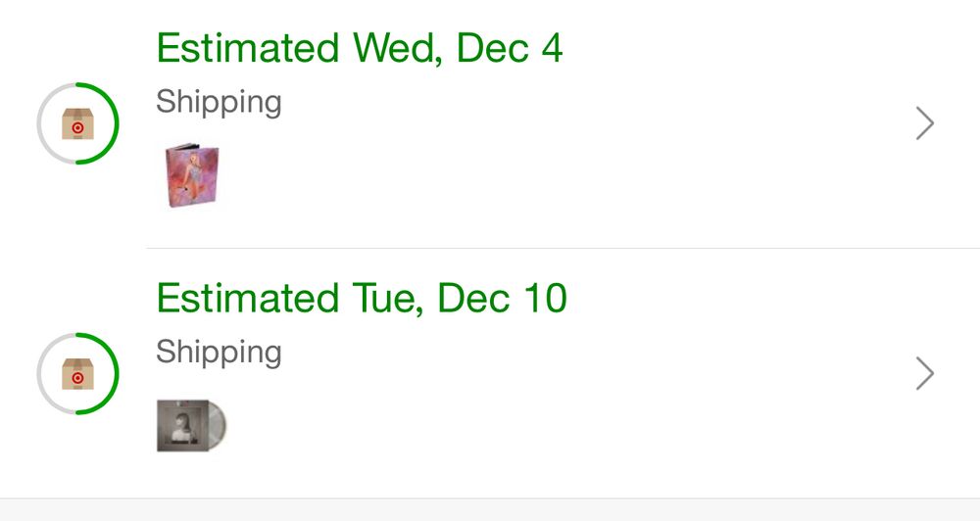Image resolution: width=980 pixels, height=521 pixels.
Task: Click the green progress ring for Dec 4 shipment
Action: point(117,123)
